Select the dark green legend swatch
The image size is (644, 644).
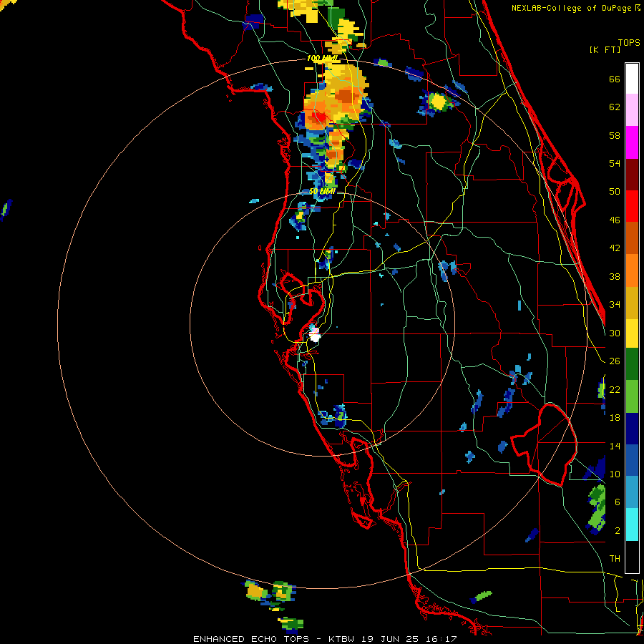coord(632,364)
